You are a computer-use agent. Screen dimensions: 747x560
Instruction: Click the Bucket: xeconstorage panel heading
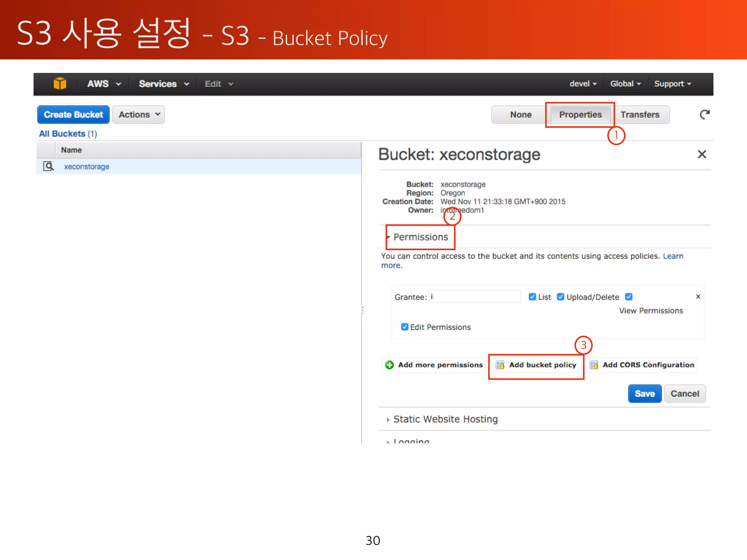point(459,154)
